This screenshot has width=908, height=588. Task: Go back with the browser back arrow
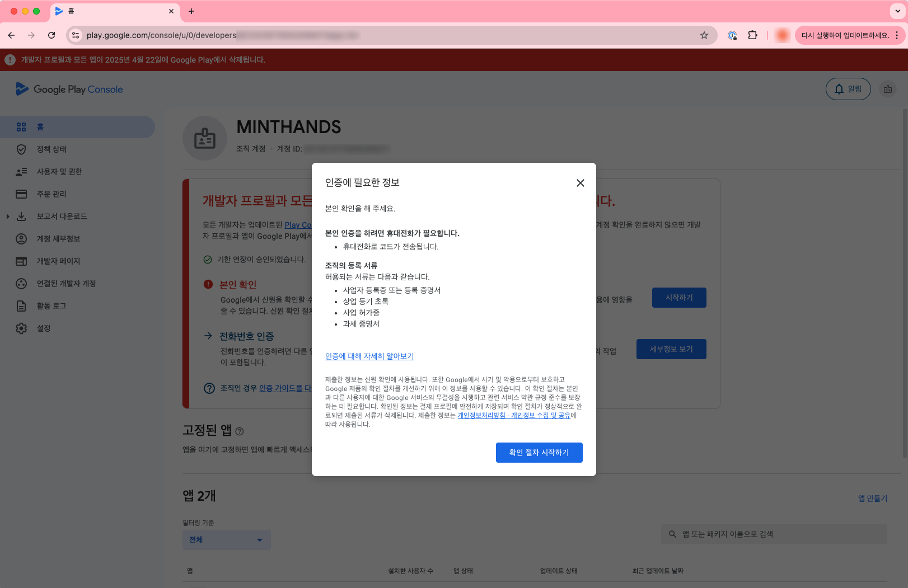(x=11, y=35)
